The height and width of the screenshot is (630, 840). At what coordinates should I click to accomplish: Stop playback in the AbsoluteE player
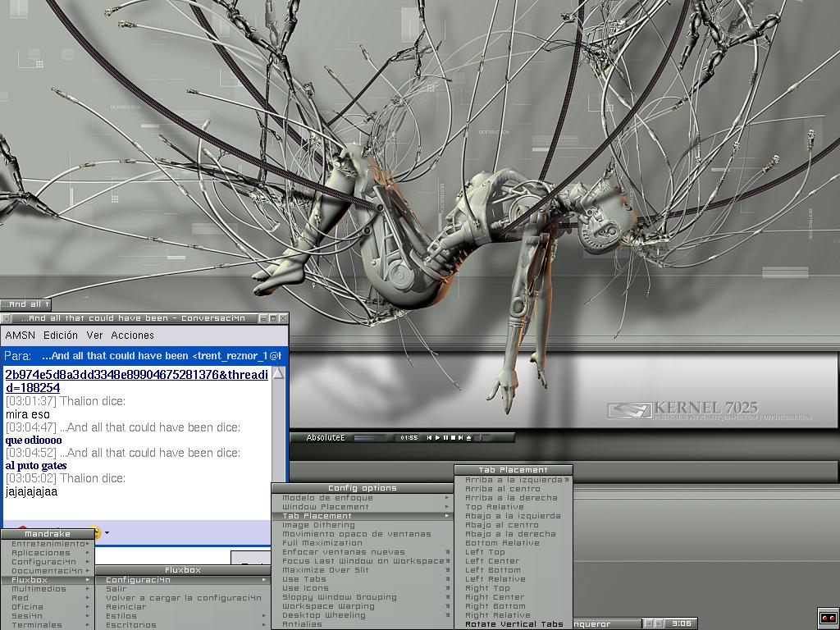coord(453,438)
